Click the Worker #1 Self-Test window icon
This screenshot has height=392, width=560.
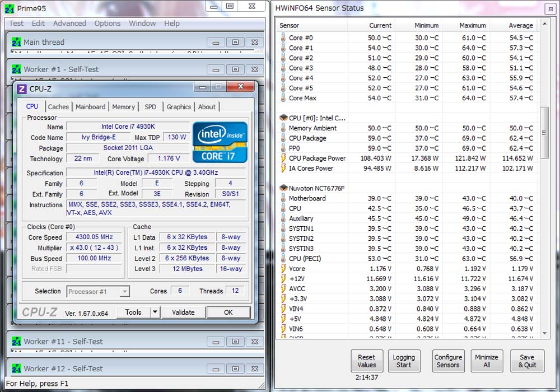tap(17, 69)
